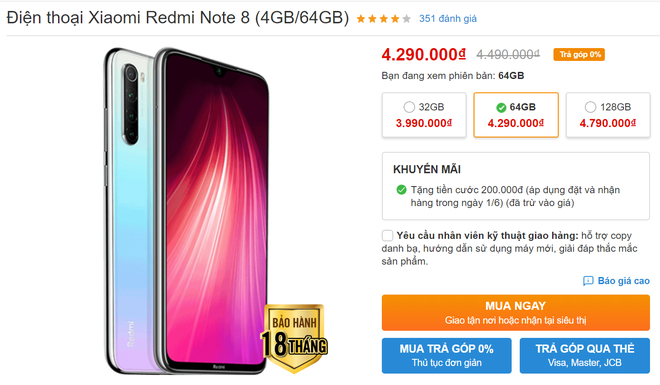660x385 pixels.
Task: Click the star rating icons
Action: pyautogui.click(x=383, y=19)
